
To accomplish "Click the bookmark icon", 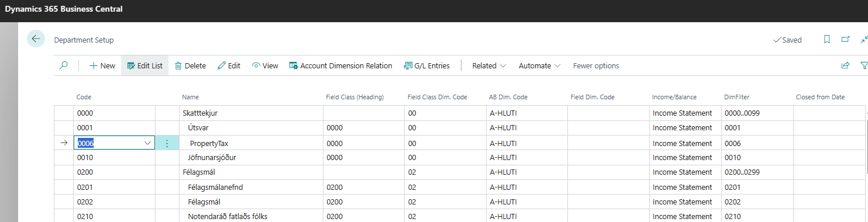I will pyautogui.click(x=826, y=40).
